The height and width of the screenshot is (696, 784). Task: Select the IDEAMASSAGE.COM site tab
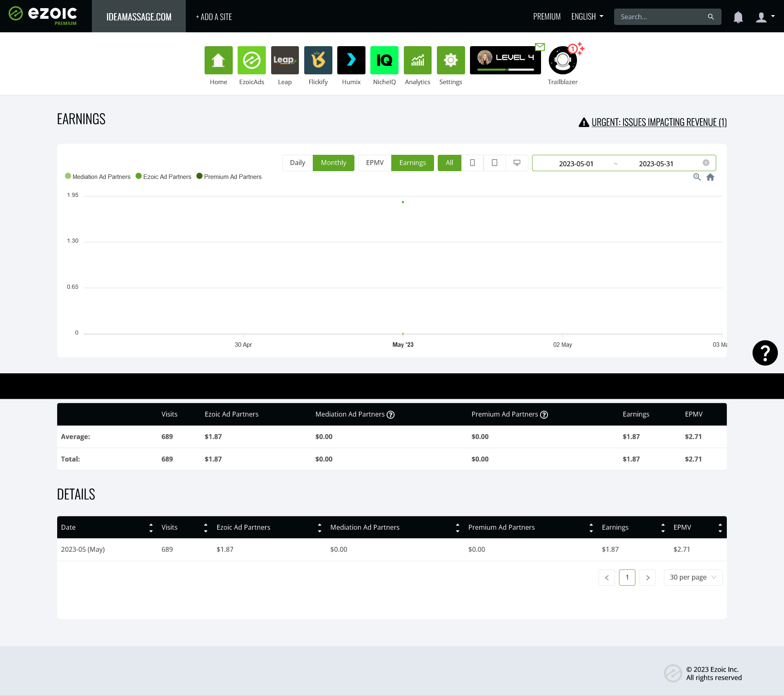[139, 16]
